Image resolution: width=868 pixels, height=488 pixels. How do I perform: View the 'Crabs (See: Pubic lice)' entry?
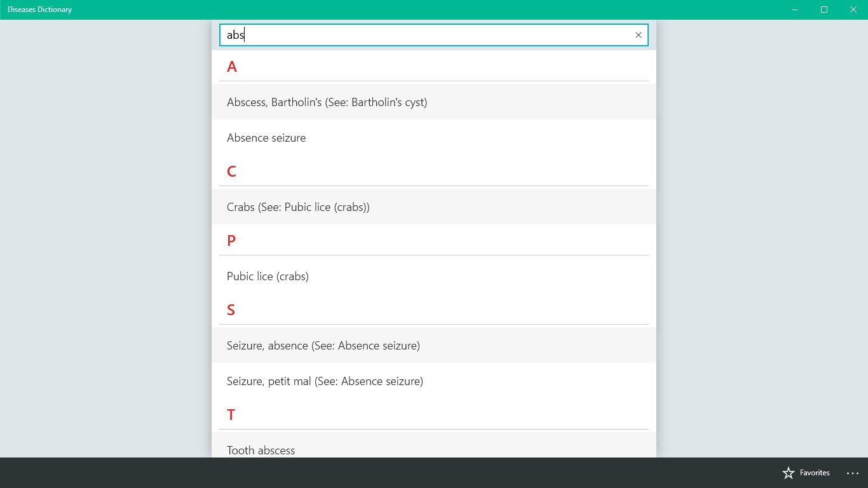[x=297, y=207]
